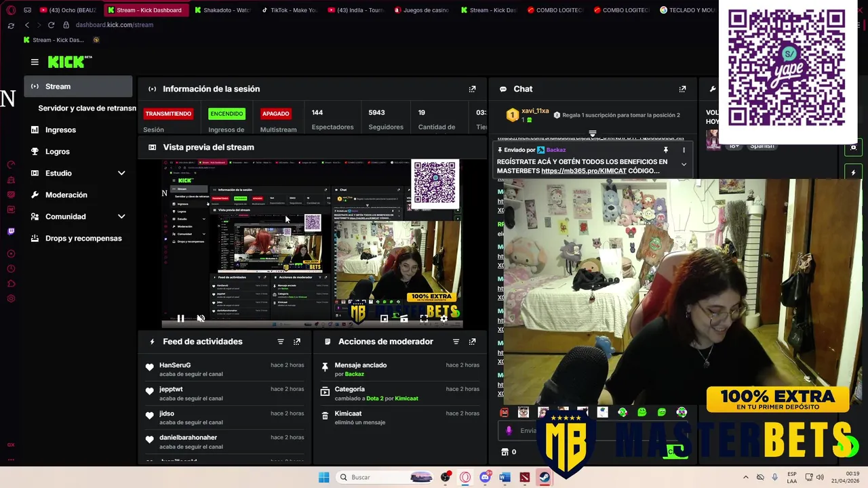
Task: Open Discord from the taskbar
Action: [485, 477]
